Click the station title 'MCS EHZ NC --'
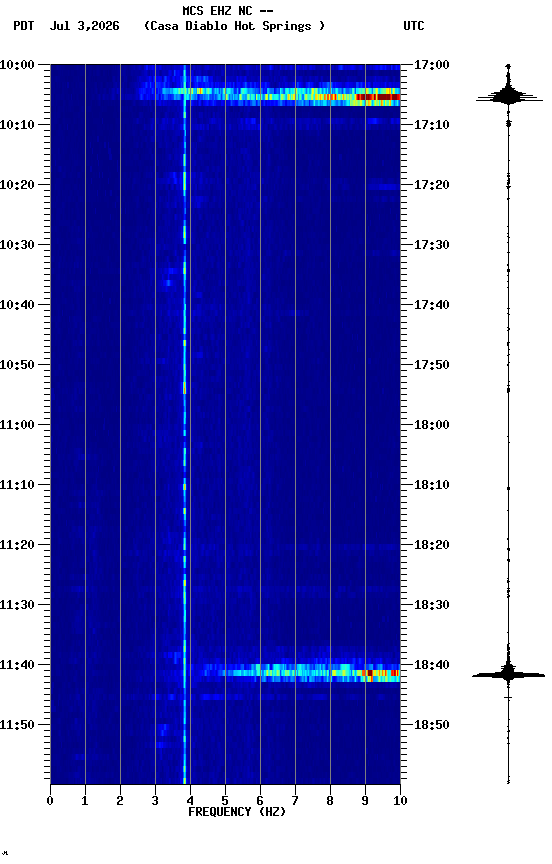The width and height of the screenshot is (552, 864). [228, 10]
